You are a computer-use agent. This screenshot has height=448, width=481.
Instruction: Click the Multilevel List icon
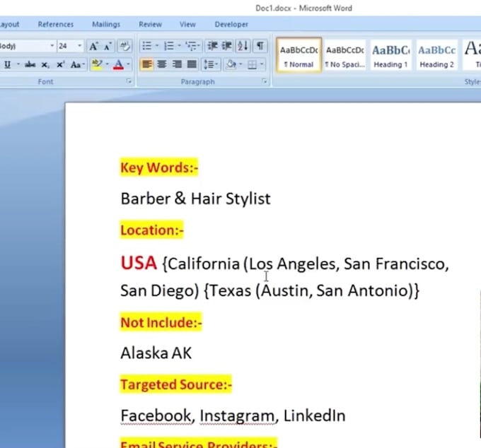click(x=192, y=46)
